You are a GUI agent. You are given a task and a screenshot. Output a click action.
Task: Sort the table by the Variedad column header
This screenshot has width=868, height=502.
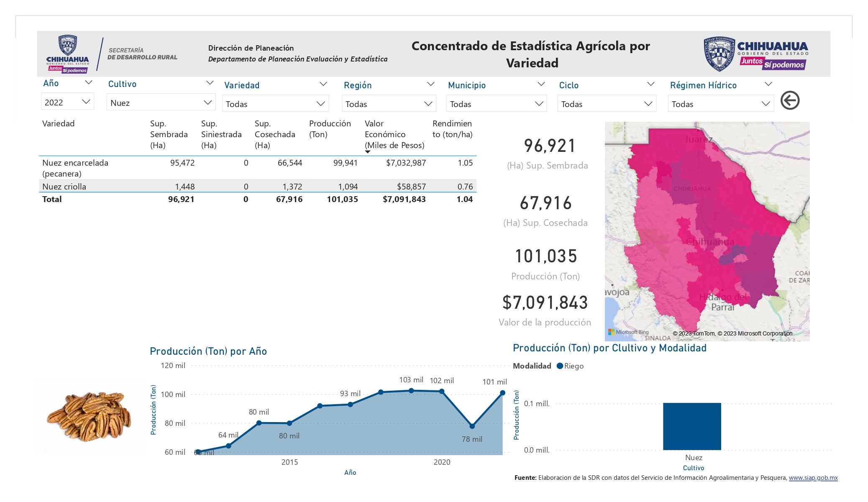[59, 123]
